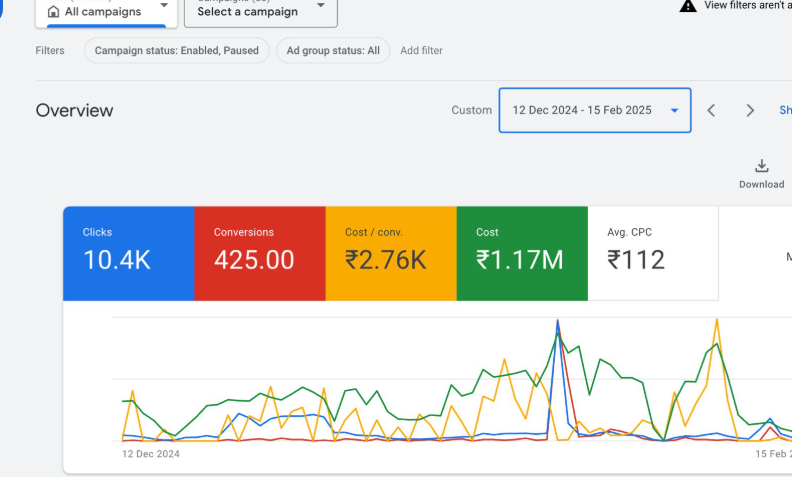Expand the All campaigns dropdown arrow
The image size is (792, 477).
click(163, 7)
